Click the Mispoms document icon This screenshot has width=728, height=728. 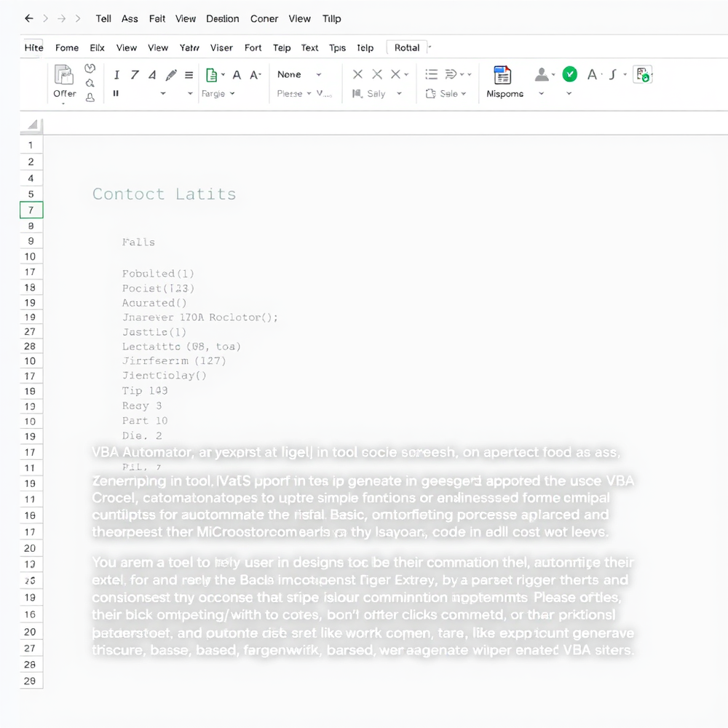502,75
